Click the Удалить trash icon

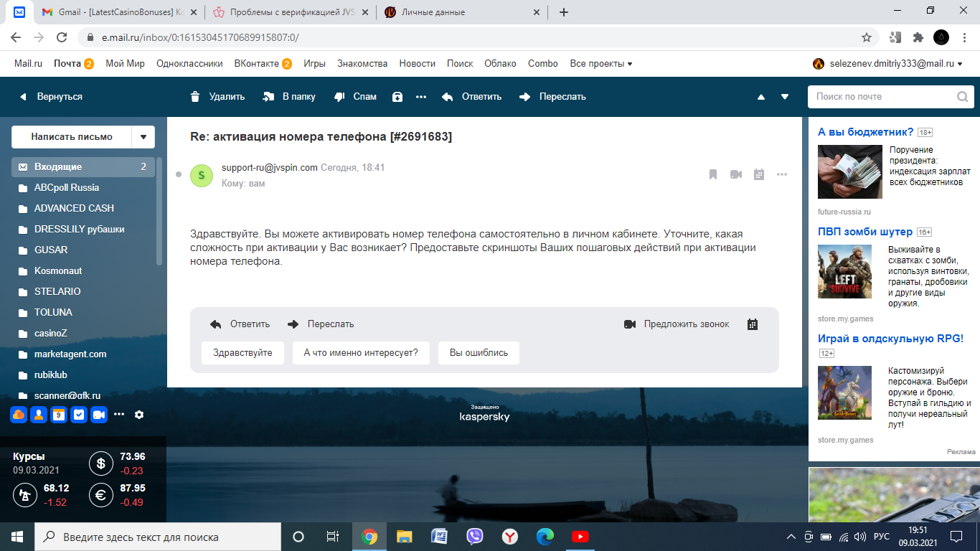tap(195, 96)
